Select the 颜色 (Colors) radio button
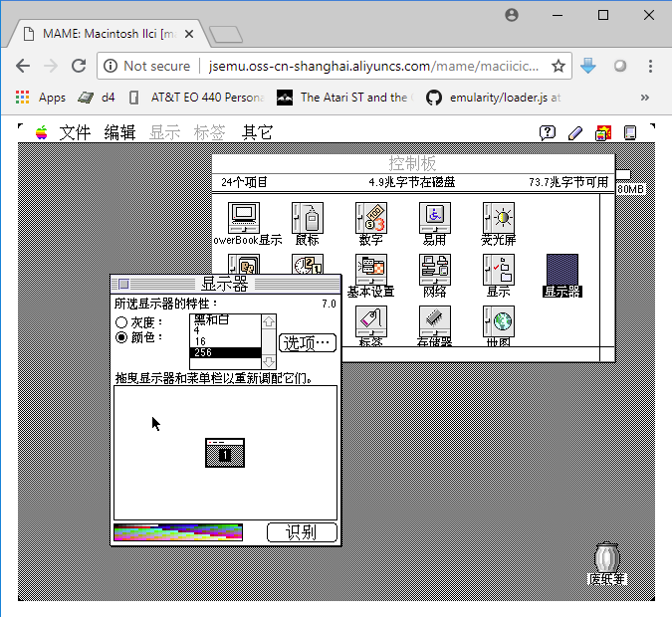Image resolution: width=672 pixels, height=617 pixels. pyautogui.click(x=121, y=337)
